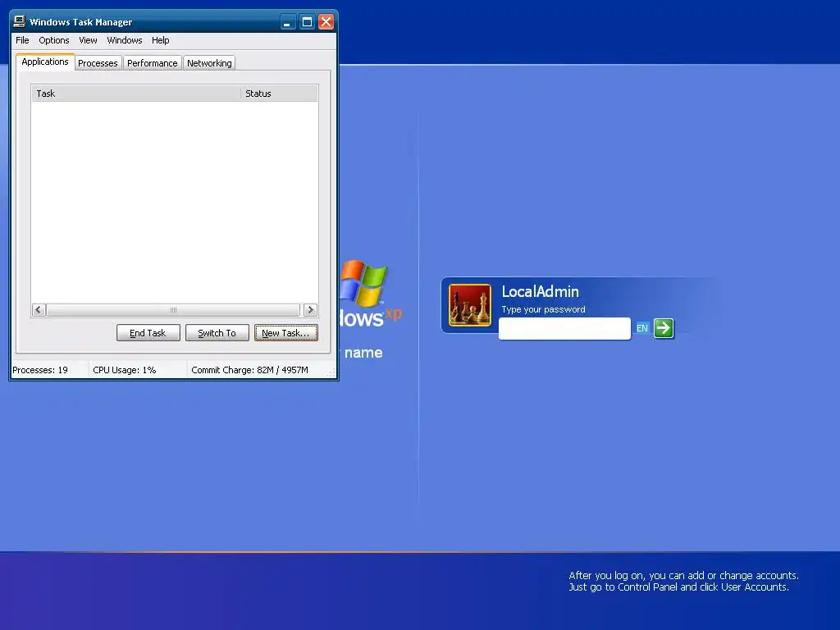The image size is (840, 630).
Task: Click the horizontal scrollbar thumb
Action: point(173,309)
